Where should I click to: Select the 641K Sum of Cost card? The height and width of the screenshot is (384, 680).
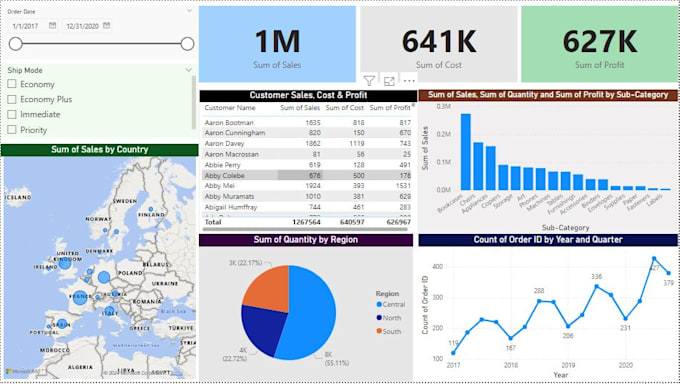[x=438, y=44]
